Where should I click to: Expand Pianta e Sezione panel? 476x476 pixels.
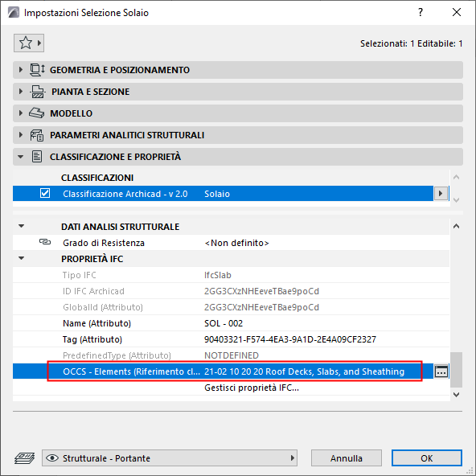coord(21,92)
